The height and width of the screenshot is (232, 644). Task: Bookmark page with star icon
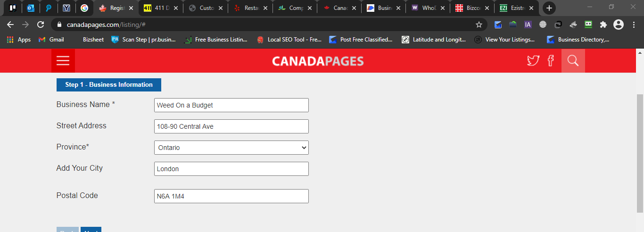tap(479, 25)
